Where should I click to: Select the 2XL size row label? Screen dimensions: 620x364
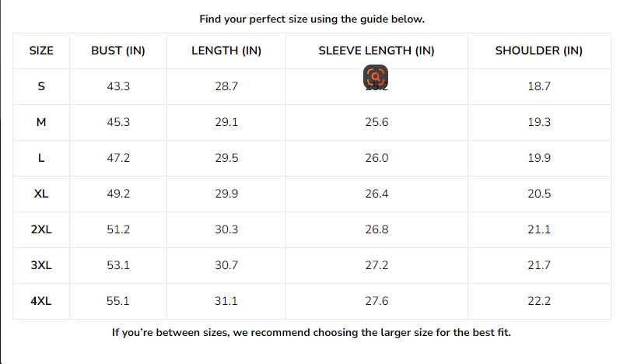(x=41, y=229)
